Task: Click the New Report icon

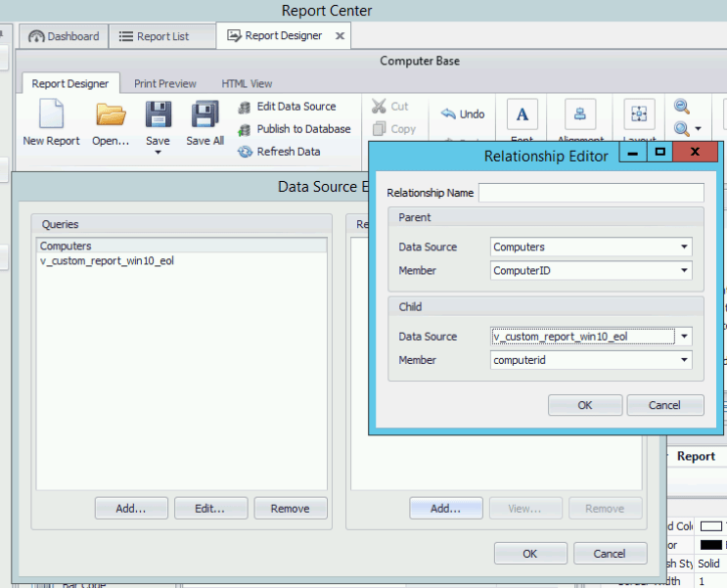Action: coord(51,115)
